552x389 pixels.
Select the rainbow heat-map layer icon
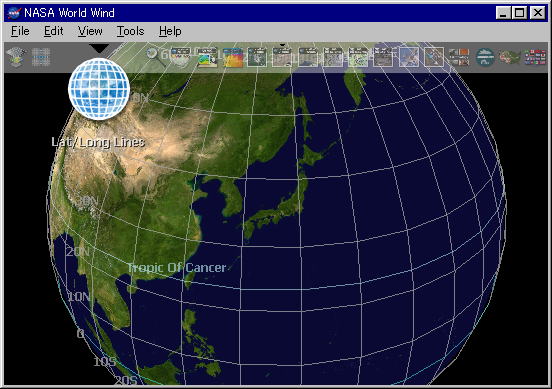coord(233,57)
